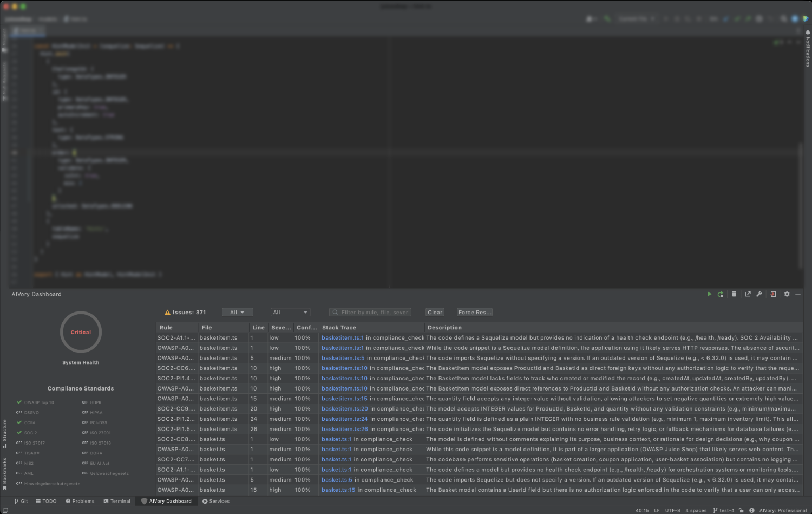Enable the DSGVO compliance standard

click(x=28, y=413)
